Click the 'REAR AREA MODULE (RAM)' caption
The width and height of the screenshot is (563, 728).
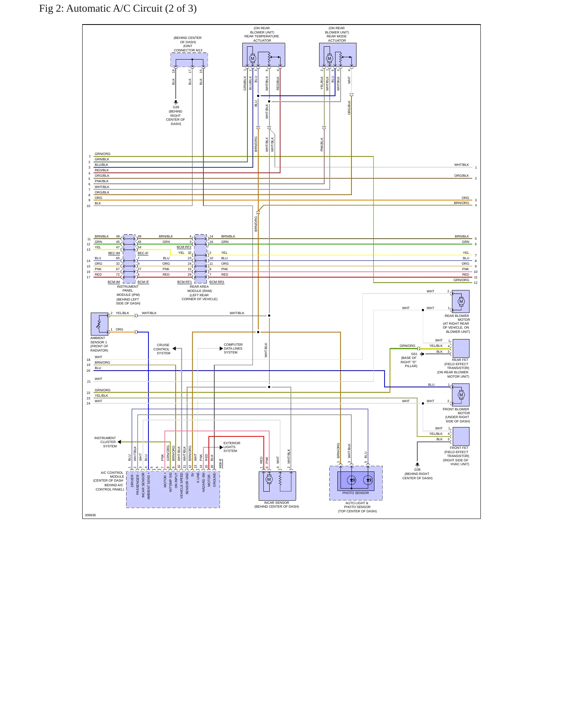coord(199,288)
